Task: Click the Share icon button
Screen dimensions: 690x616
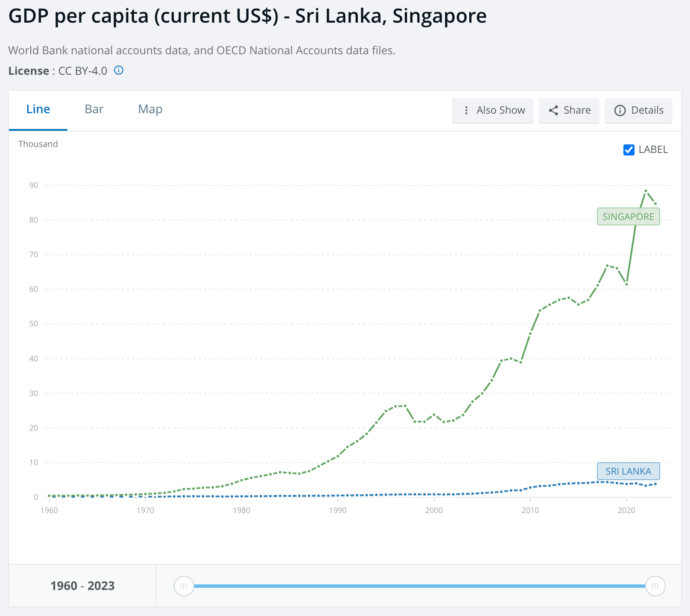Action: point(554,111)
